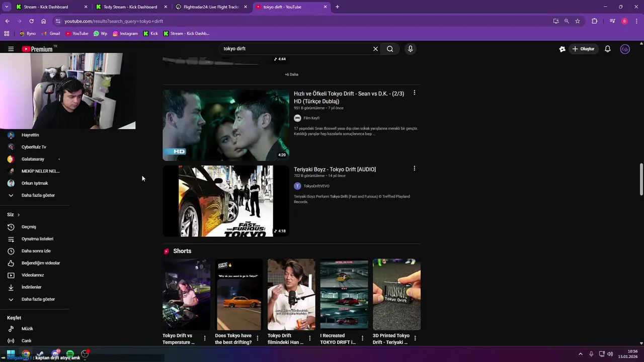Open the Siz section chevron
This screenshot has width=644, height=362.
tap(19, 215)
